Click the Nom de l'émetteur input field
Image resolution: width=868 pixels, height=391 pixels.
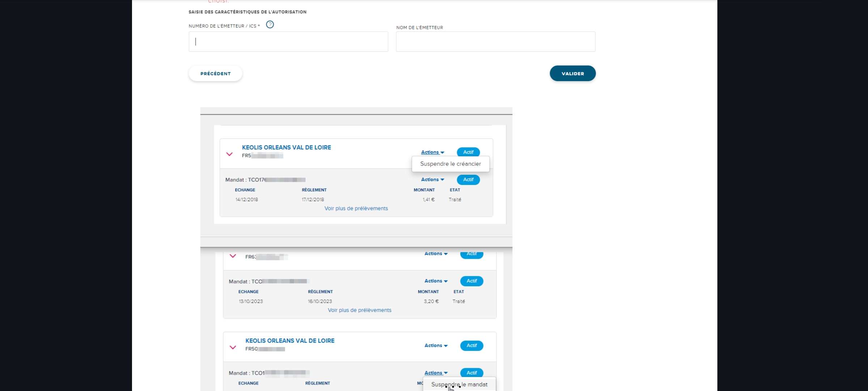pyautogui.click(x=495, y=42)
